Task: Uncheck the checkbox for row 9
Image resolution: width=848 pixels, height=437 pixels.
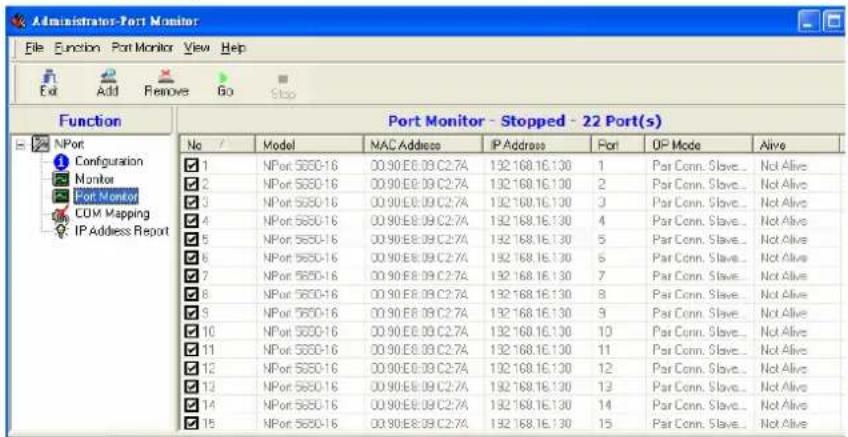Action: tap(191, 313)
